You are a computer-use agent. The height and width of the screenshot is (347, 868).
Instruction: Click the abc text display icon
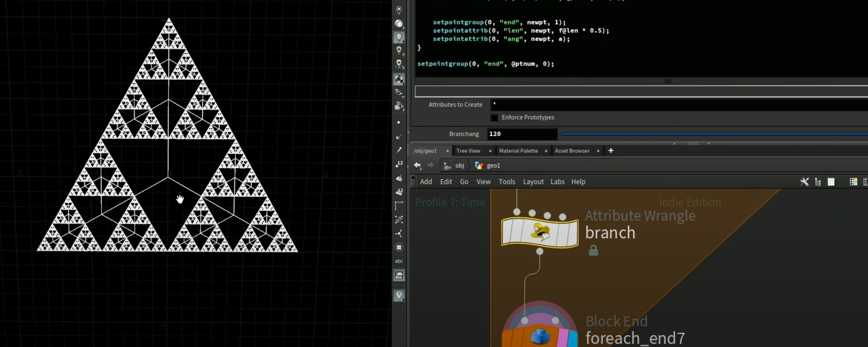click(399, 261)
